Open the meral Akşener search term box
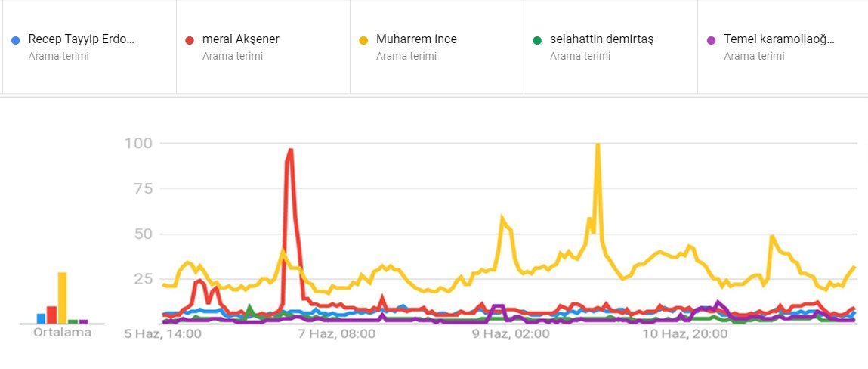Image resolution: width=868 pixels, height=369 pixels. pos(241,39)
